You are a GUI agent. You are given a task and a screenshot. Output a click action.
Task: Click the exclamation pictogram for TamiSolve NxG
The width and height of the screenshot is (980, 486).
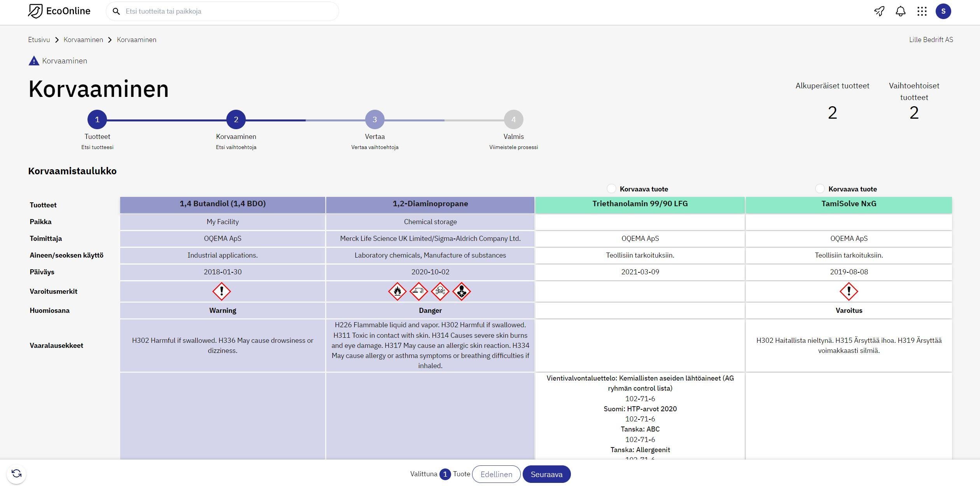point(849,291)
